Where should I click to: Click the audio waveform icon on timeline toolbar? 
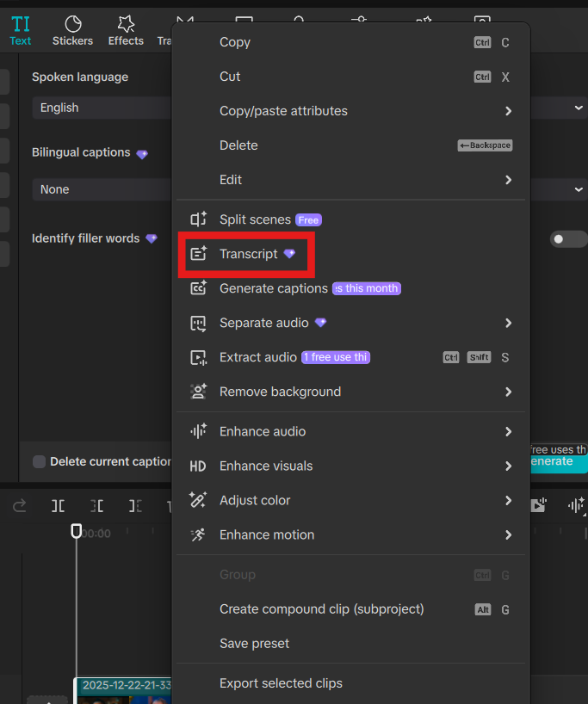pyautogui.click(x=576, y=505)
